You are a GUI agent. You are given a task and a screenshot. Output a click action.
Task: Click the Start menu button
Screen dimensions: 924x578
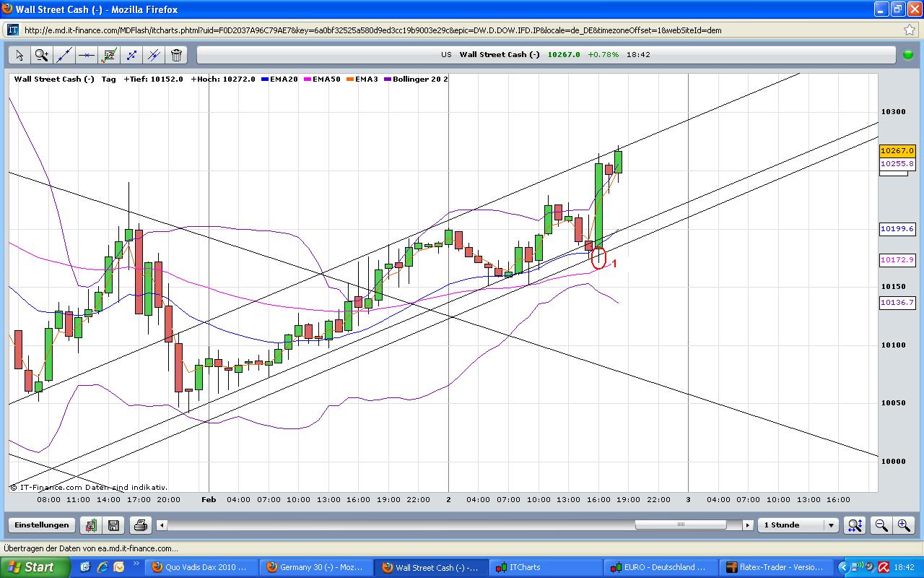(x=32, y=567)
